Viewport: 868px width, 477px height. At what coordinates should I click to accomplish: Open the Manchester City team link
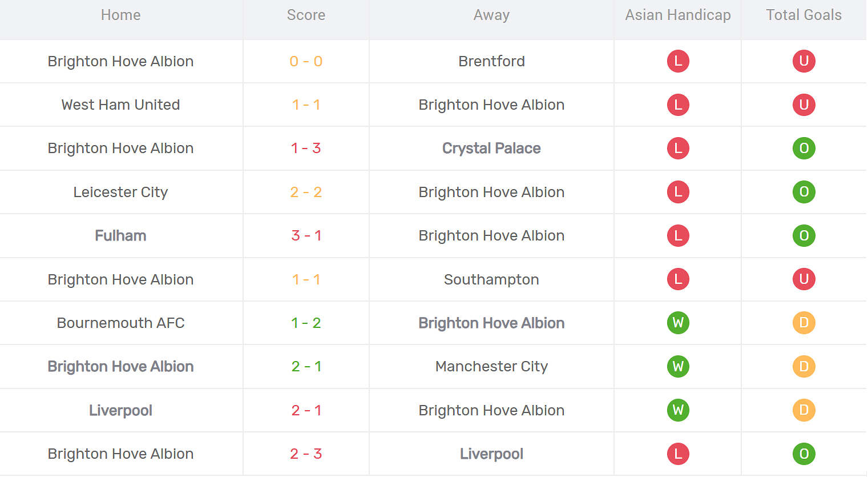[491, 366]
